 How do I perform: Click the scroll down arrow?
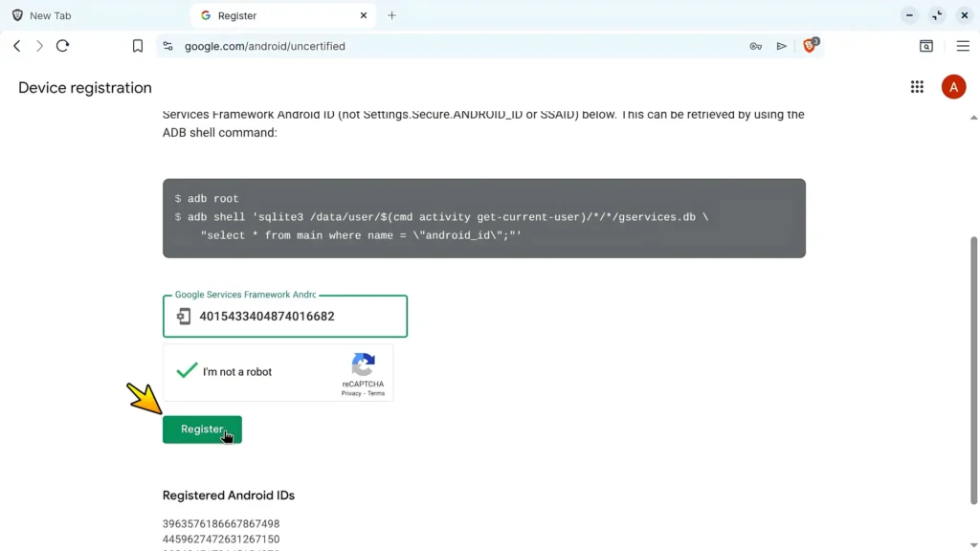973,544
